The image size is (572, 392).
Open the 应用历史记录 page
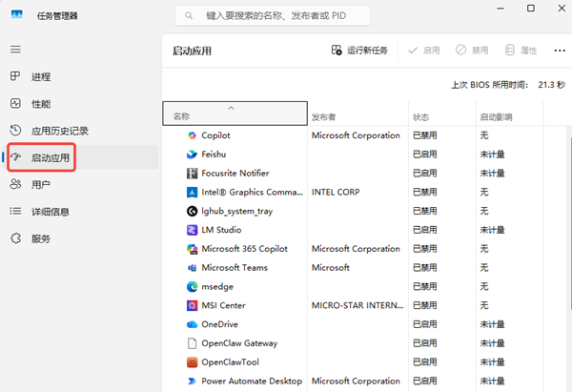[x=80, y=131]
